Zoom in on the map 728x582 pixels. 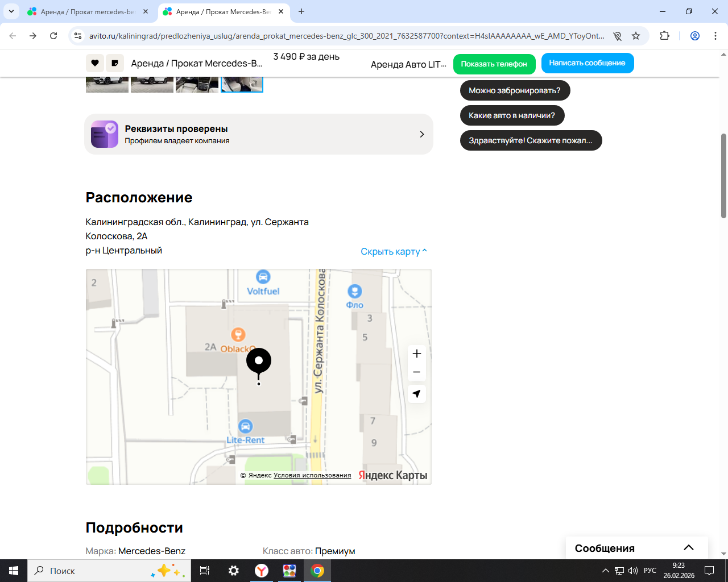[417, 354]
